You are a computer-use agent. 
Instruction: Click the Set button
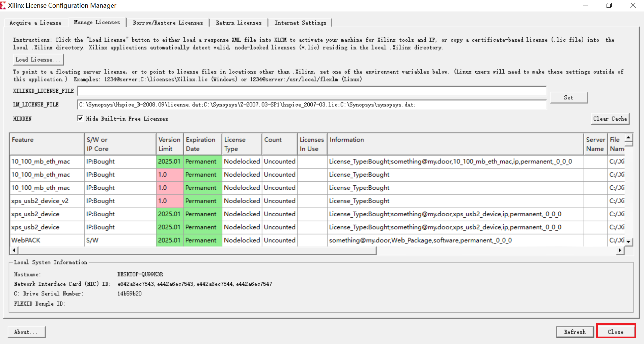tap(569, 97)
